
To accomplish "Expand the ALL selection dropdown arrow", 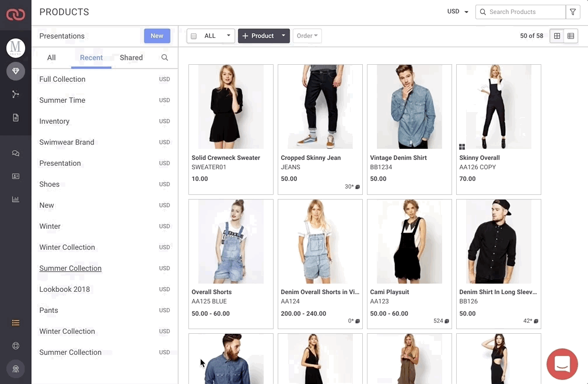I will 229,36.
